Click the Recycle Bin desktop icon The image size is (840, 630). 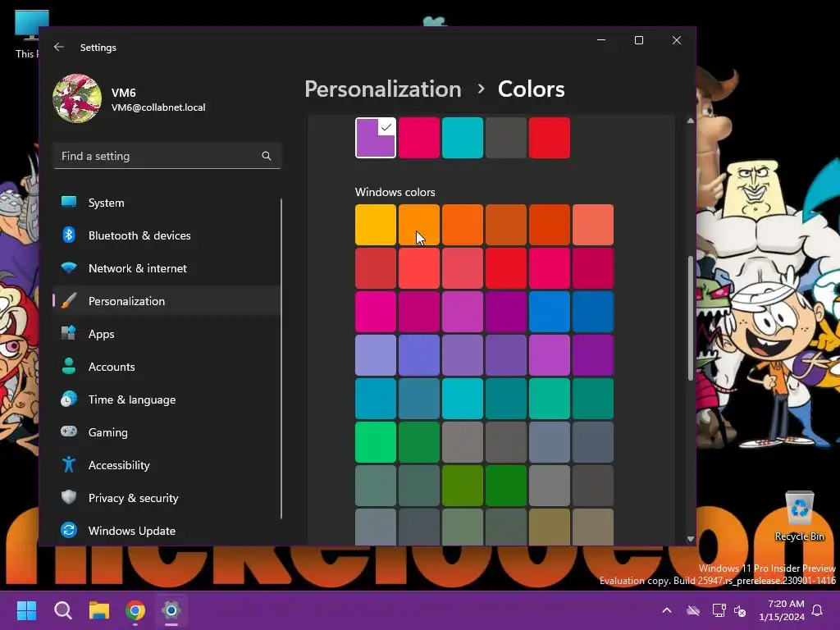pos(799,517)
